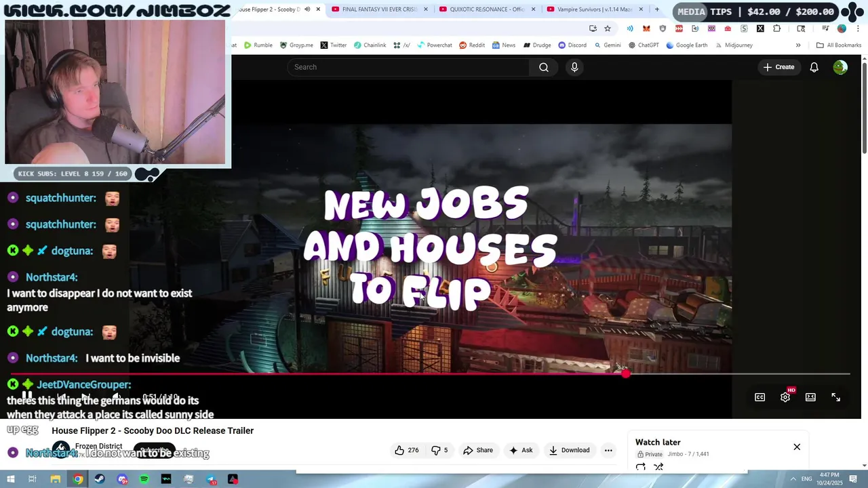Open Frozen District channel link
Screen dimensions: 868x488
tap(98, 447)
